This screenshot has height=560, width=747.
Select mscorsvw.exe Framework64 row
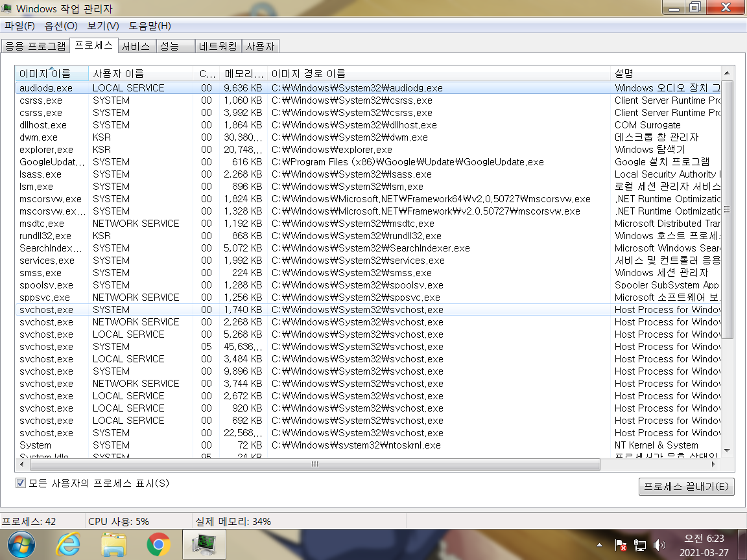368,199
